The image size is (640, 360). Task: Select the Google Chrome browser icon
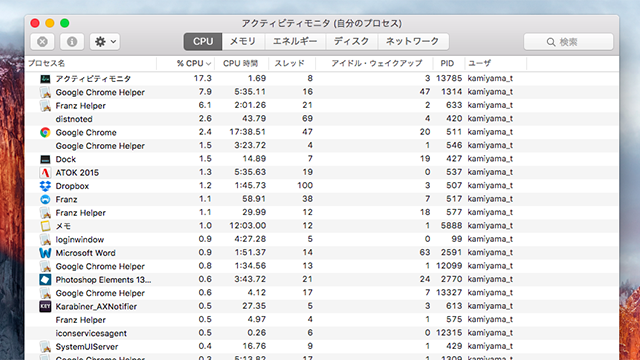(x=45, y=132)
